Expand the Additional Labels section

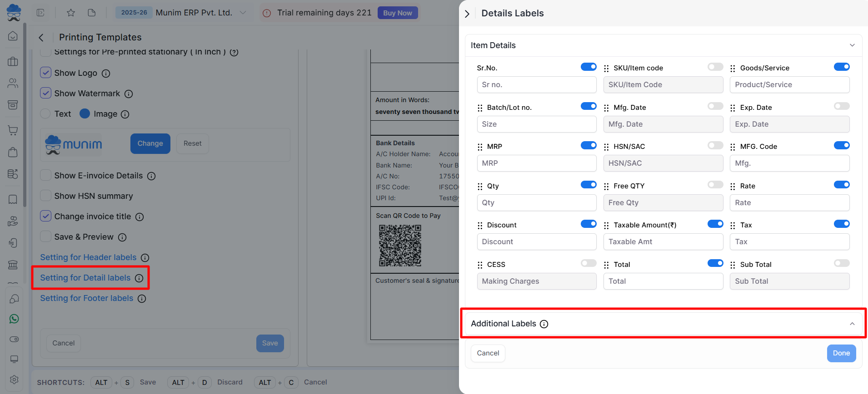coord(852,324)
